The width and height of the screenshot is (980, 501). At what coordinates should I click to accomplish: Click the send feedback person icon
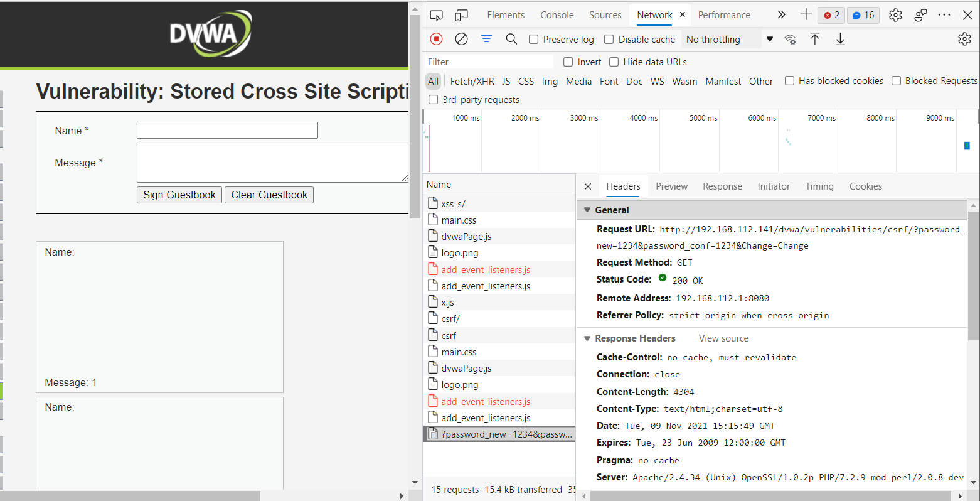click(920, 15)
